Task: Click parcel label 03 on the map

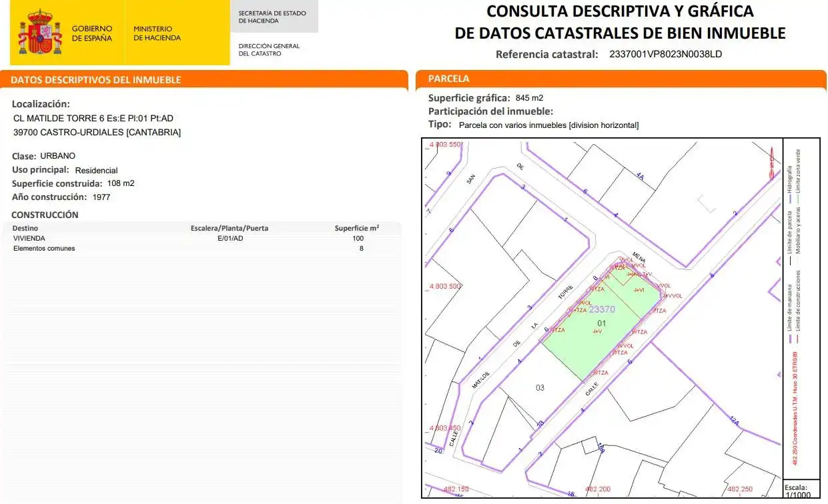Action: pos(540,387)
